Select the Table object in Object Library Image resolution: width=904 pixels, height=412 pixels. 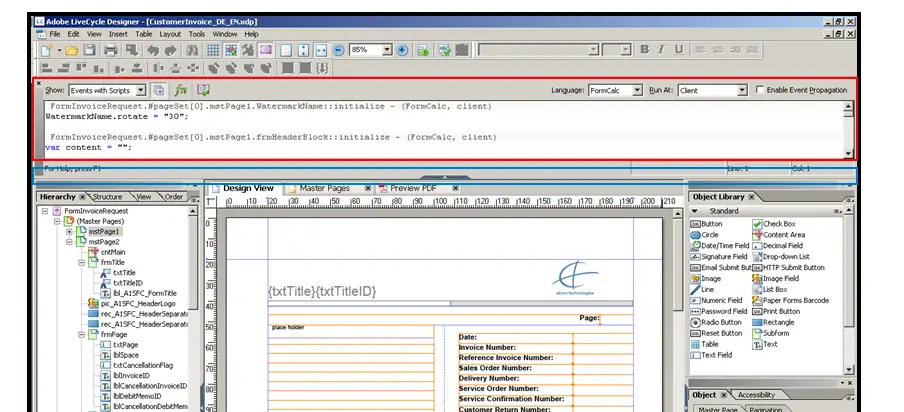705,344
